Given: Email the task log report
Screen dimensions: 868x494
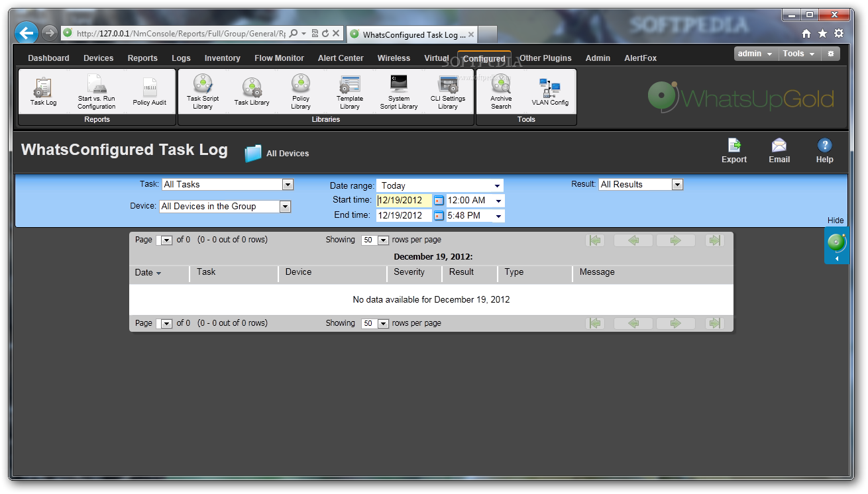Looking at the screenshot, I should pos(779,150).
